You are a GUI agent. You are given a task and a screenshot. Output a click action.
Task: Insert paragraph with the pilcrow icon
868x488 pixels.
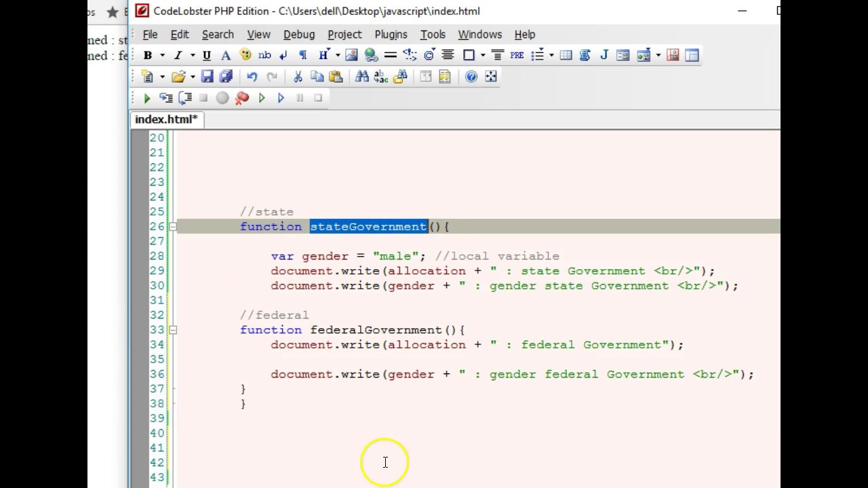click(x=302, y=56)
